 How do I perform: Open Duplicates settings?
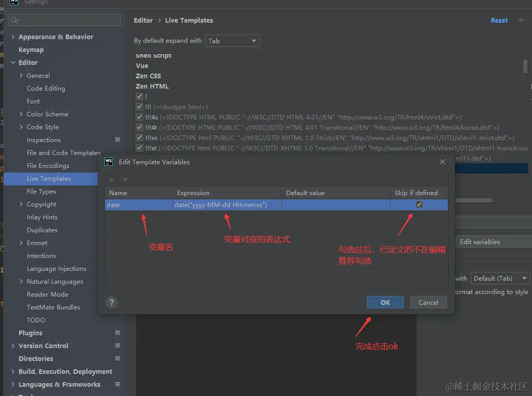(42, 230)
